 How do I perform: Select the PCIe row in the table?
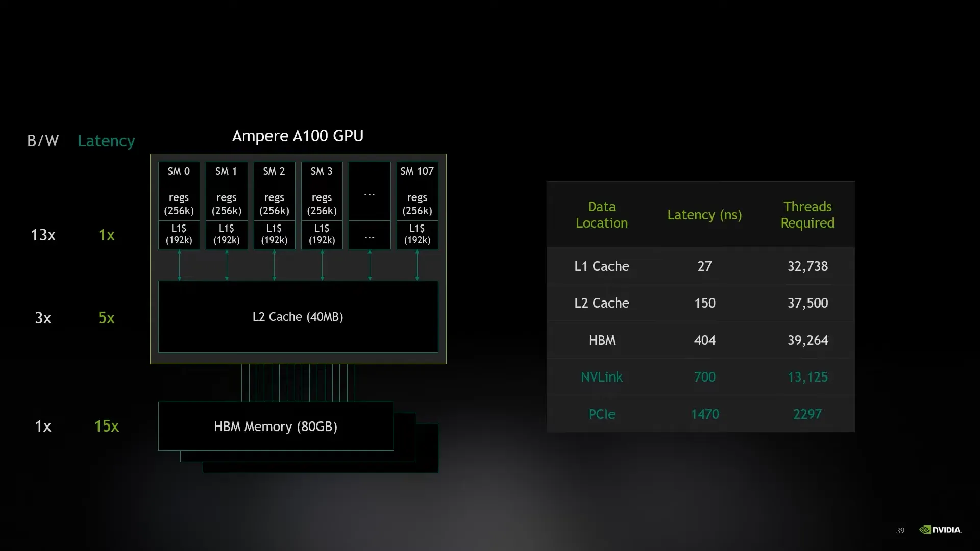coord(700,414)
